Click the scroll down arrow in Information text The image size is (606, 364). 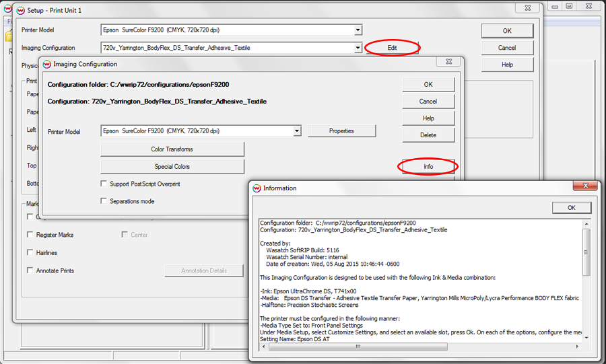586,338
